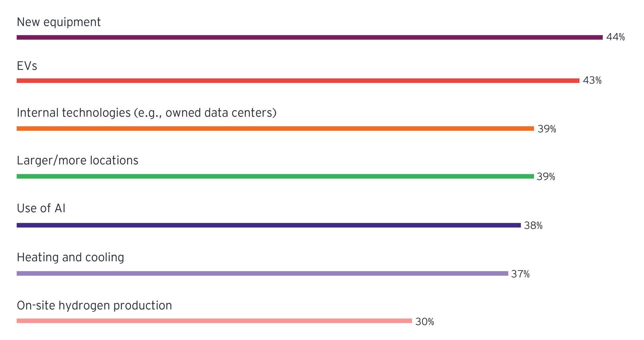Click the 44% value label
This screenshot has height=340, width=644.
pos(615,37)
